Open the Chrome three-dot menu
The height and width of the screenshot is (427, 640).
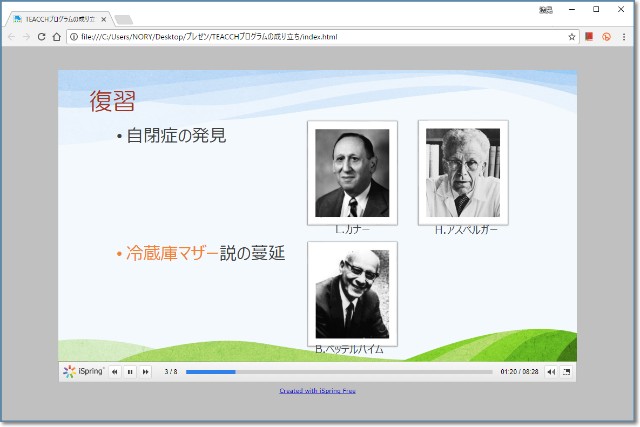(x=624, y=37)
